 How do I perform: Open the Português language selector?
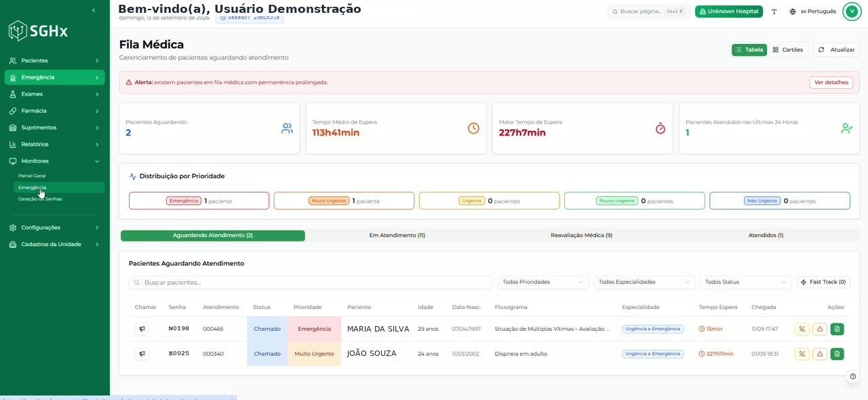812,12
